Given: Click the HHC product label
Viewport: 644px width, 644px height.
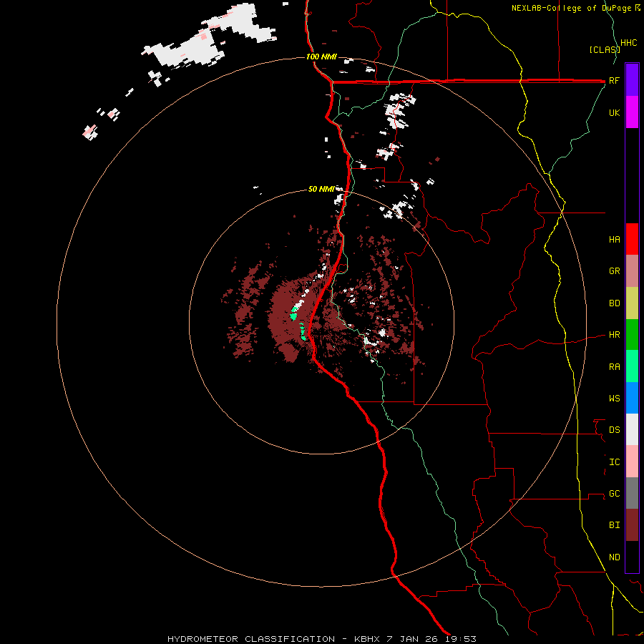Looking at the screenshot, I should pyautogui.click(x=628, y=43).
